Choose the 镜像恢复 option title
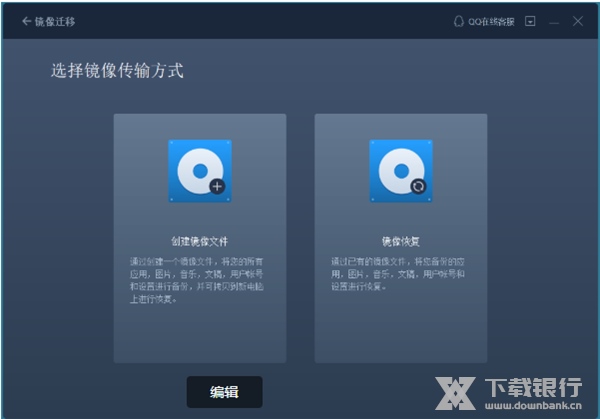Screen dimensions: 600x419 (401, 241)
